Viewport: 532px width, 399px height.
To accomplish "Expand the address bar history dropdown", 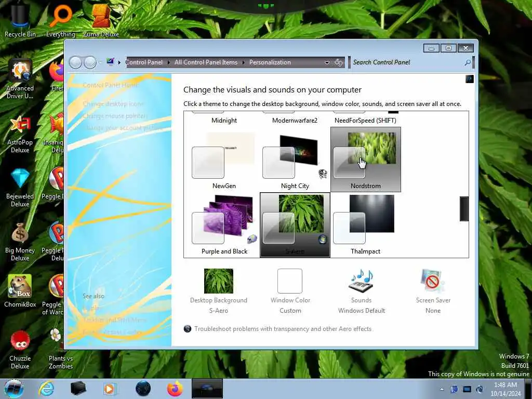I will coord(327,62).
